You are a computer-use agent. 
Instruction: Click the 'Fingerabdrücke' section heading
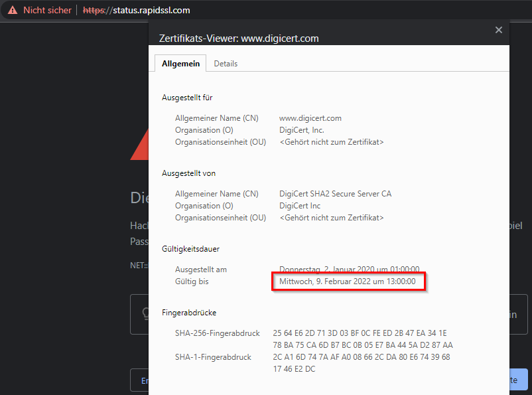[189, 313]
